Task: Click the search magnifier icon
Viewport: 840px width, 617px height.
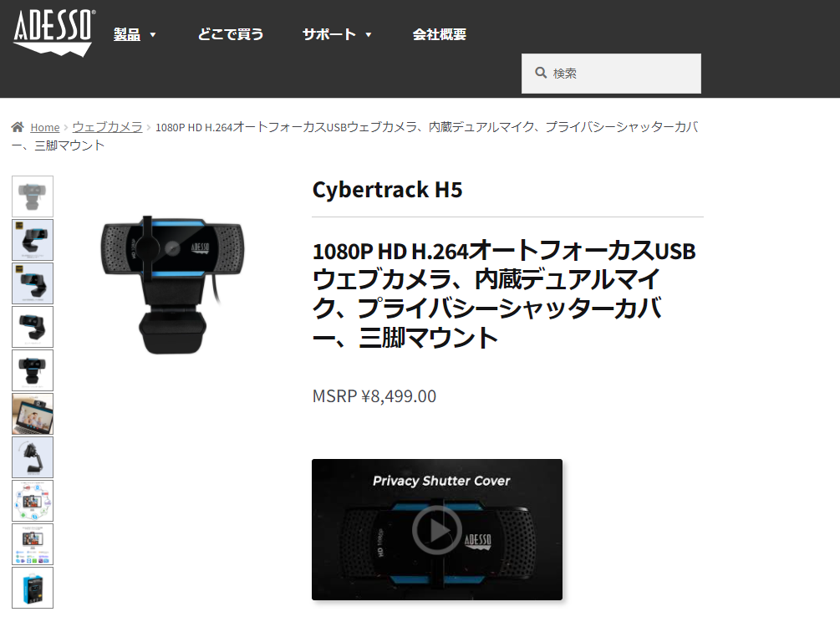Action: tap(541, 73)
